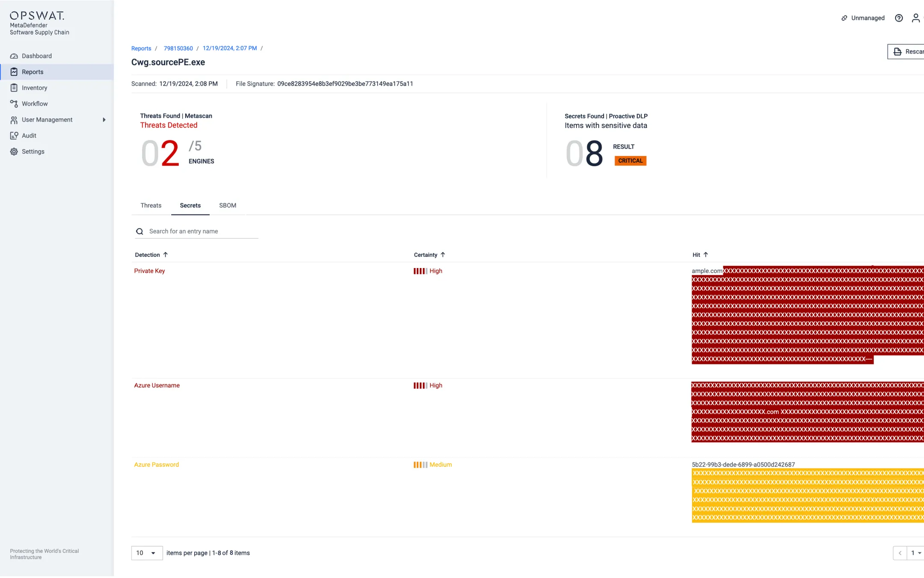This screenshot has width=924, height=578.
Task: Click the help question mark icon
Action: click(899, 18)
